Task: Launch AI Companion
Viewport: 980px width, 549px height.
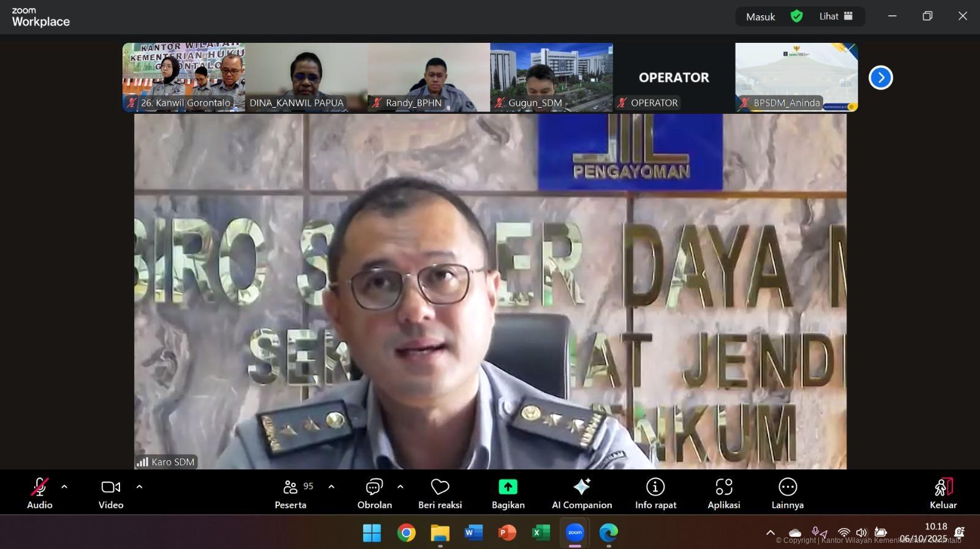Action: pyautogui.click(x=581, y=493)
